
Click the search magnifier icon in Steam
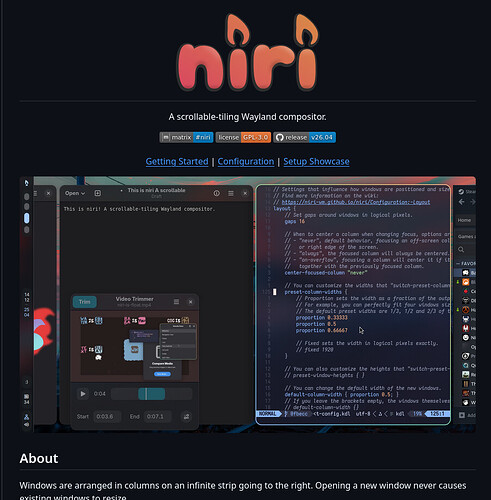461,249
